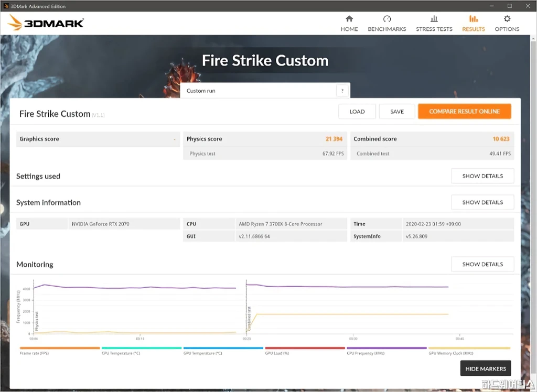Click the 3DMark logo
This screenshot has height=392, width=537.
pos(46,23)
